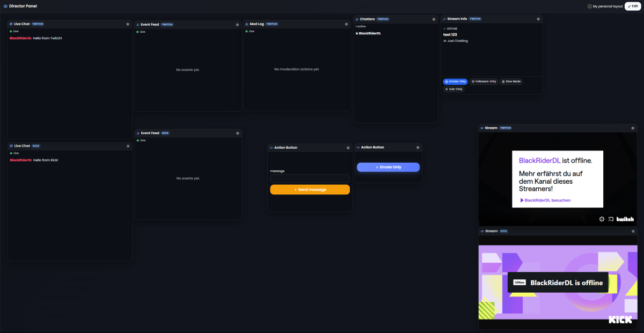
Task: Enable the My personal layout checkbox
Action: pos(590,6)
